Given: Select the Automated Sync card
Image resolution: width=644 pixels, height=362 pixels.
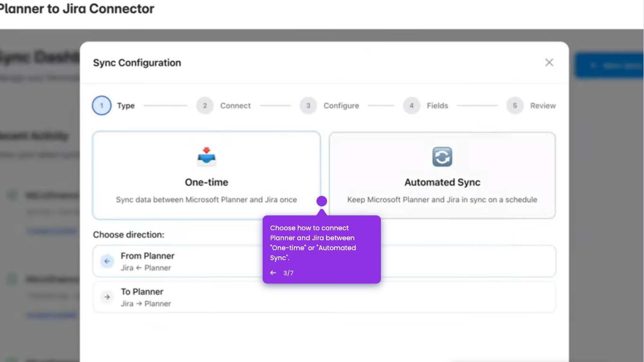Looking at the screenshot, I should (x=442, y=175).
